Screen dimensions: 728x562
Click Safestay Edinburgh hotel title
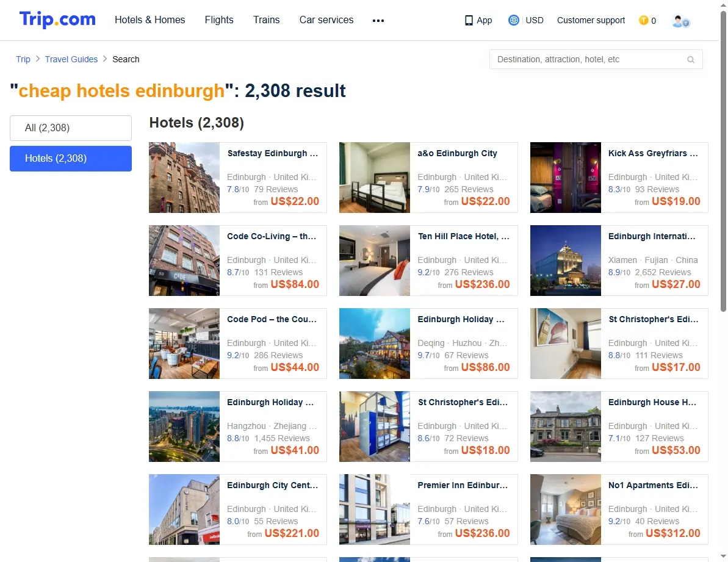point(273,154)
